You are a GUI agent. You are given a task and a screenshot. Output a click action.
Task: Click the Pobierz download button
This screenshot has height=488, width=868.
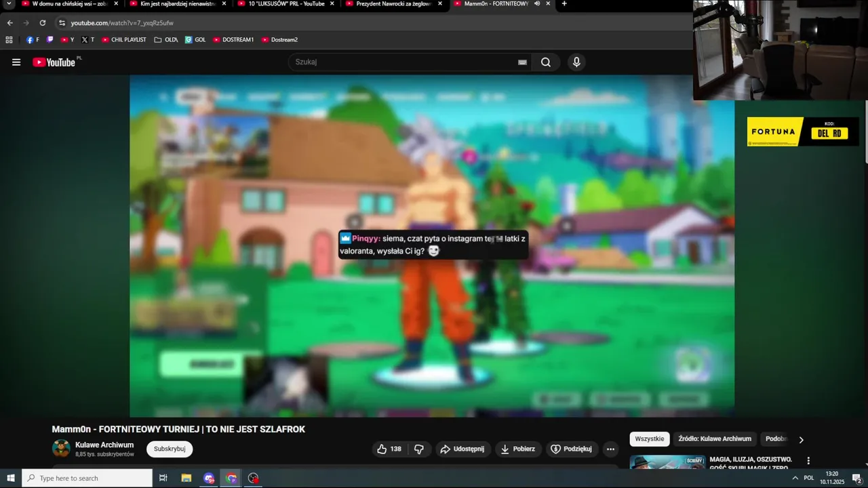(x=517, y=449)
